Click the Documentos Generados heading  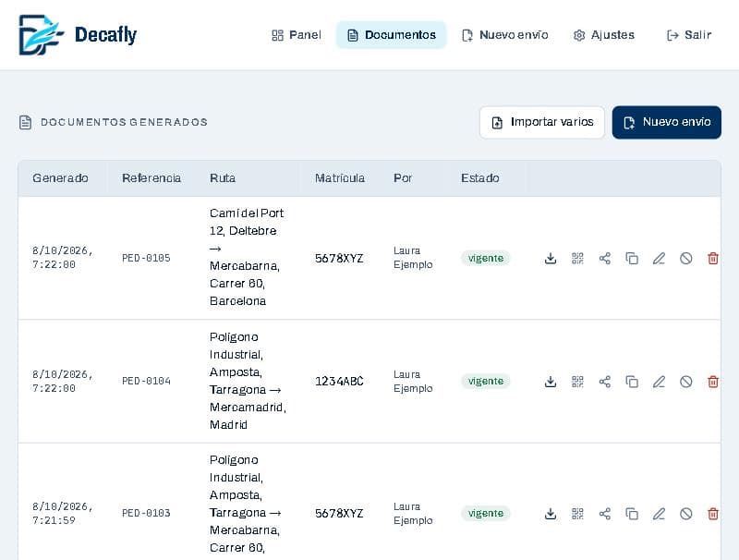click(x=124, y=122)
